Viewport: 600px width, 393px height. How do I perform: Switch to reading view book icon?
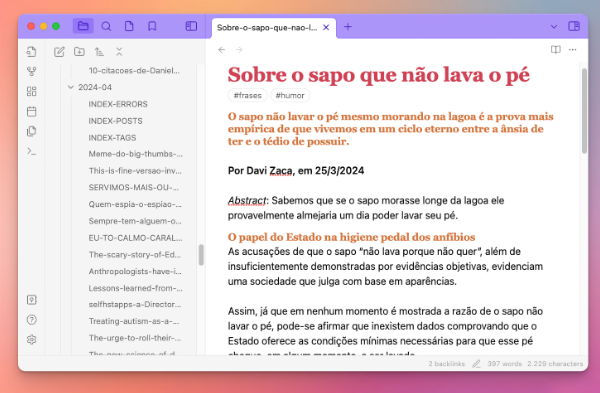(x=556, y=50)
